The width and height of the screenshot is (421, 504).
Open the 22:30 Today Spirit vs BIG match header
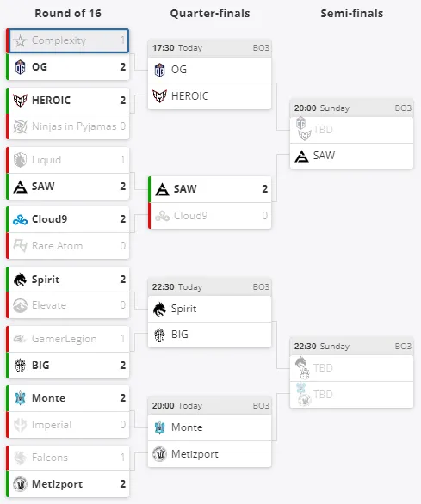coord(209,286)
